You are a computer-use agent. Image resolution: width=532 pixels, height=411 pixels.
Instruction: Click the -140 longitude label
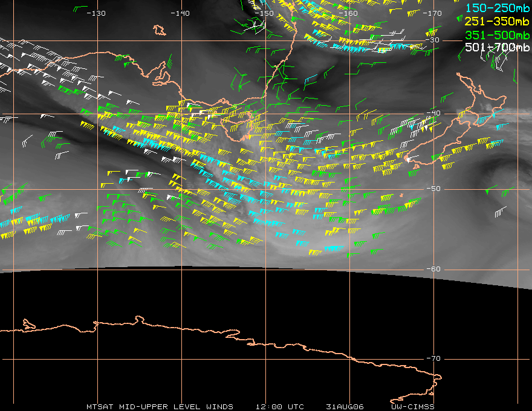coord(180,13)
